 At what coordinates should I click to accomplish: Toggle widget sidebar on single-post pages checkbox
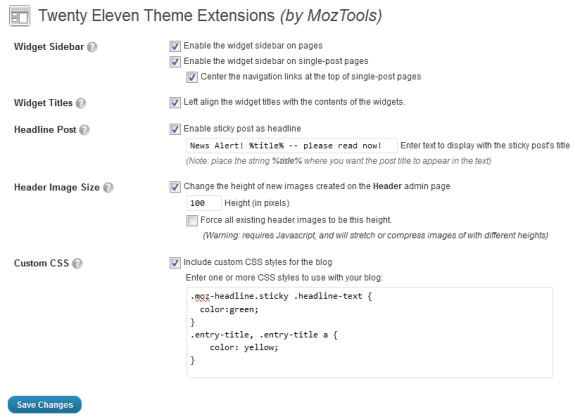click(x=175, y=62)
